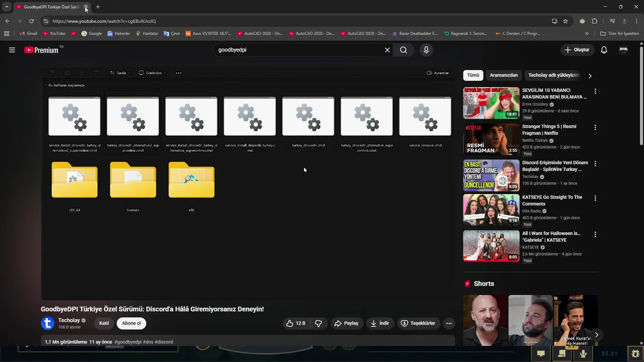Toggle the Ayrıntılar details pane in the video
This screenshot has height=362, width=644.
(x=438, y=73)
